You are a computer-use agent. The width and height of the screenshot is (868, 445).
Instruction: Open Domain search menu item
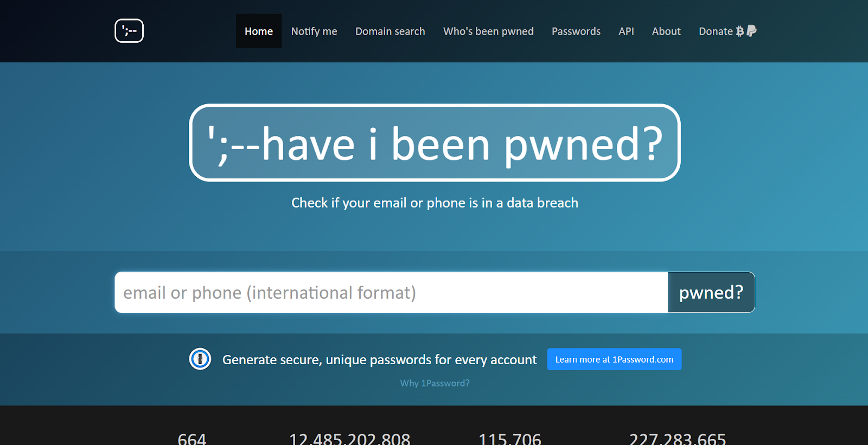[390, 31]
